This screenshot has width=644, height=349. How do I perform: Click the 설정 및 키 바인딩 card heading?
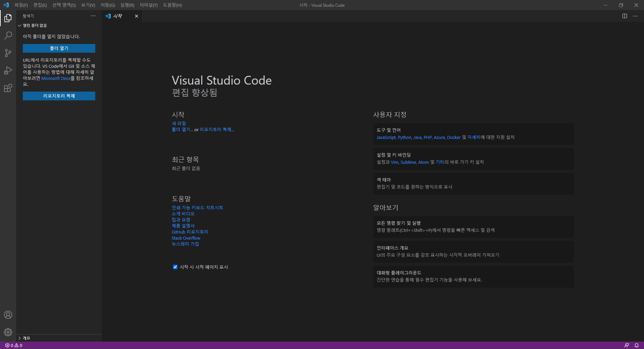click(x=394, y=155)
